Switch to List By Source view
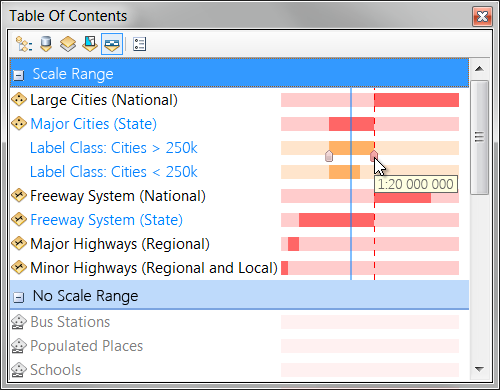The height and width of the screenshot is (390, 500). (x=46, y=44)
